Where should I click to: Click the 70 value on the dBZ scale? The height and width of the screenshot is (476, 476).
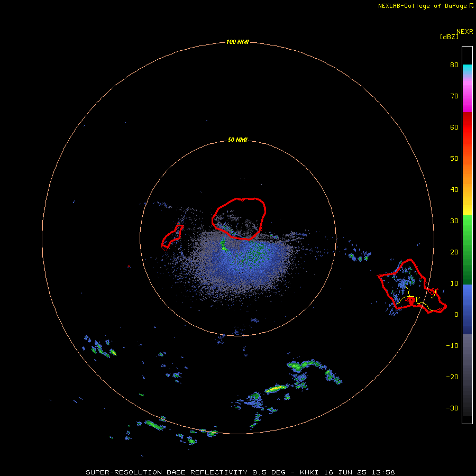[454, 96]
